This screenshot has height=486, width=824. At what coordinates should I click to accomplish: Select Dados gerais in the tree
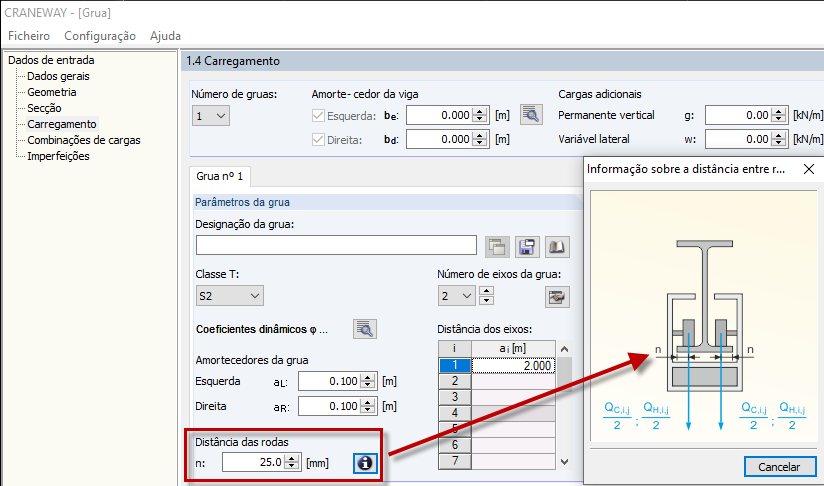tap(58, 76)
